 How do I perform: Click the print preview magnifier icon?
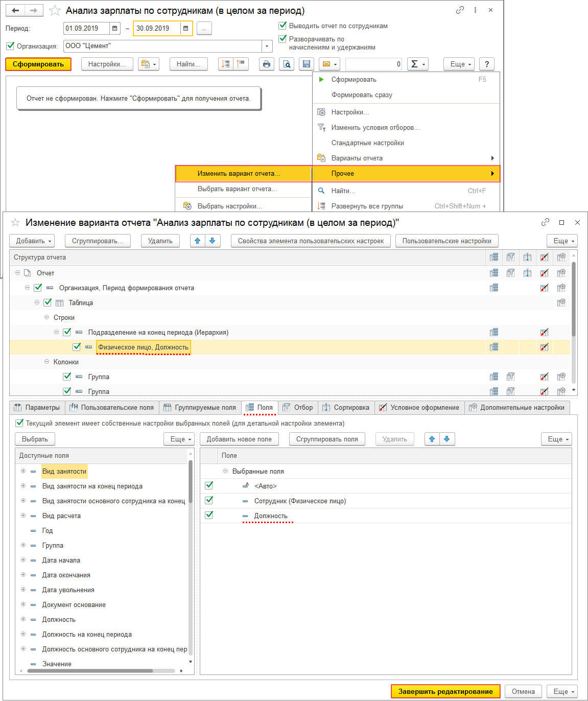click(287, 64)
